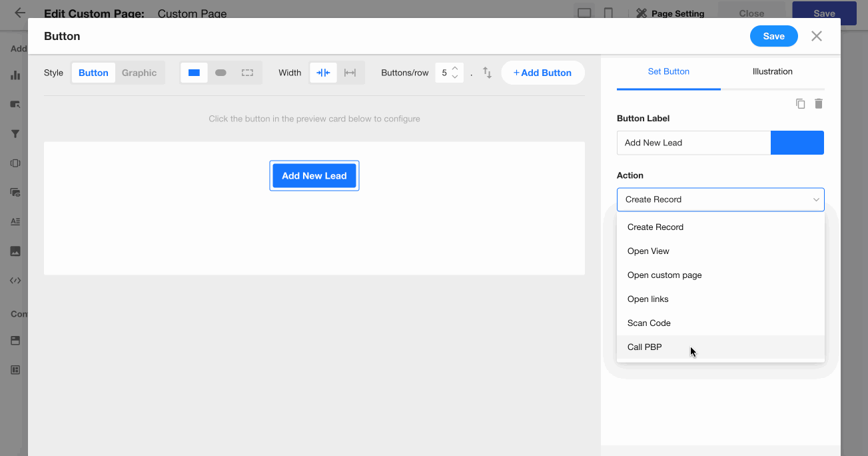Image resolution: width=868 pixels, height=456 pixels.
Task: Click the sort order arrows icon
Action: pos(487,73)
